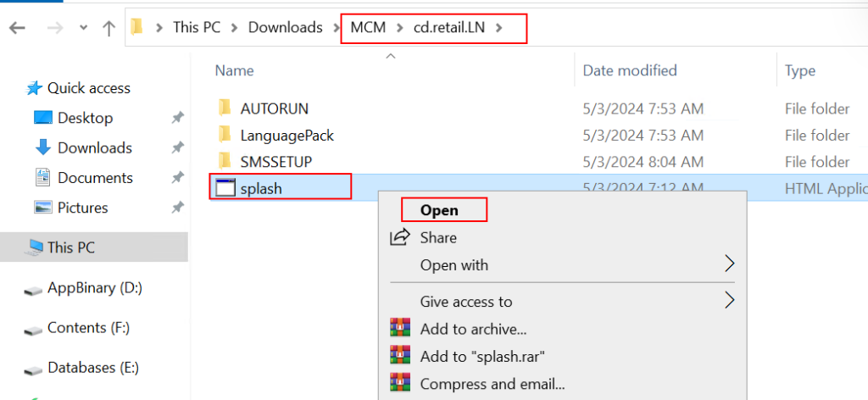The height and width of the screenshot is (400, 868).
Task: Open the recent locations dropdown arrow
Action: (83, 27)
